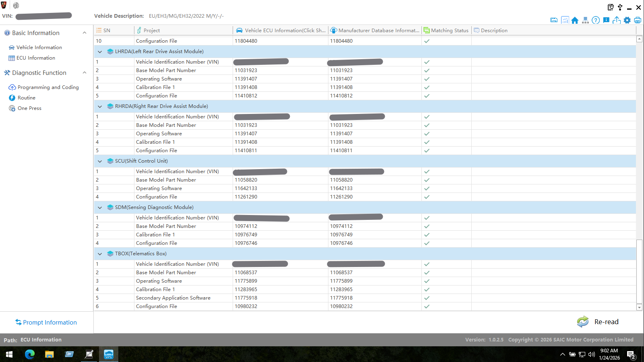Collapse the LHRDA module group
Image resolution: width=644 pixels, height=362 pixels.
[100, 52]
